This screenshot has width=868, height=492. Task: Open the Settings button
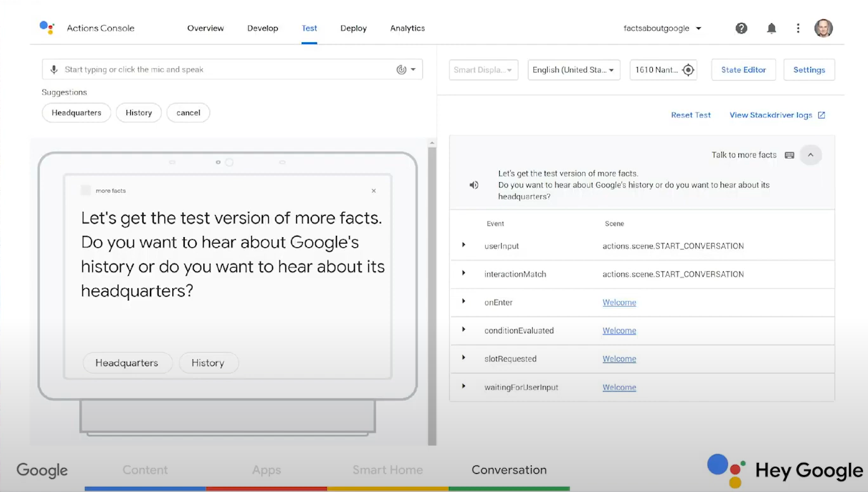coord(809,70)
